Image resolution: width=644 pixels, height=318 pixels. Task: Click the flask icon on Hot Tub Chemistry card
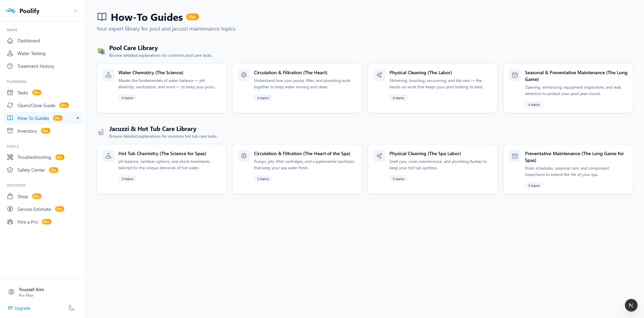coord(108,156)
